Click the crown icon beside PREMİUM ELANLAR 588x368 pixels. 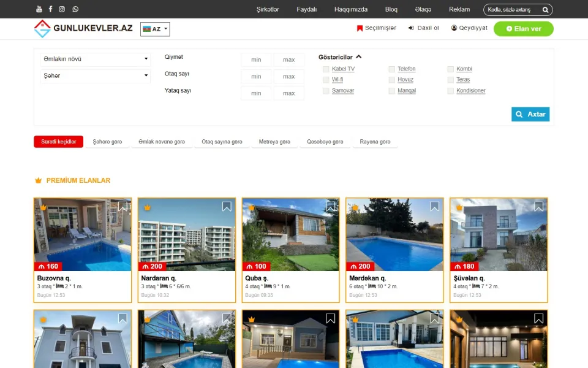point(38,180)
